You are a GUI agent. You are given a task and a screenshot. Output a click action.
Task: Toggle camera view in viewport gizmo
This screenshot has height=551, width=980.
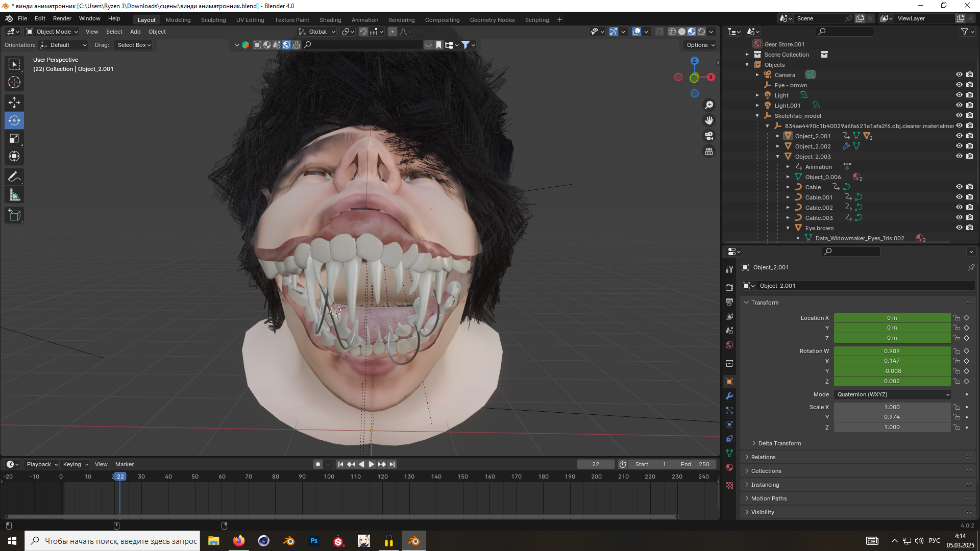(x=709, y=136)
